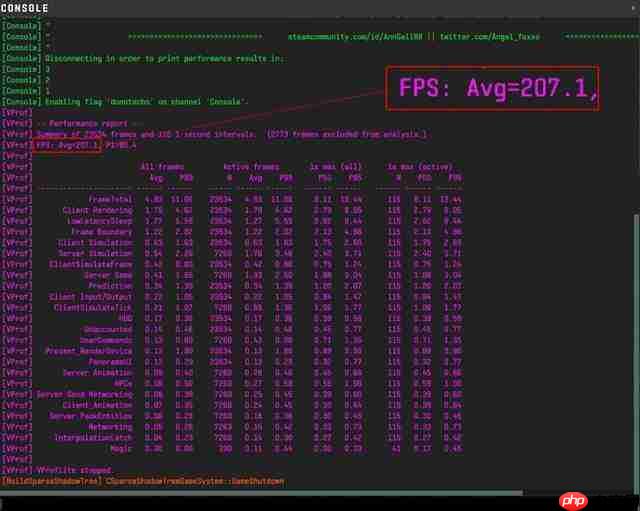Click the ClientSimulateFrame row label
Viewport: 640px width, 511px height.
coord(91,264)
